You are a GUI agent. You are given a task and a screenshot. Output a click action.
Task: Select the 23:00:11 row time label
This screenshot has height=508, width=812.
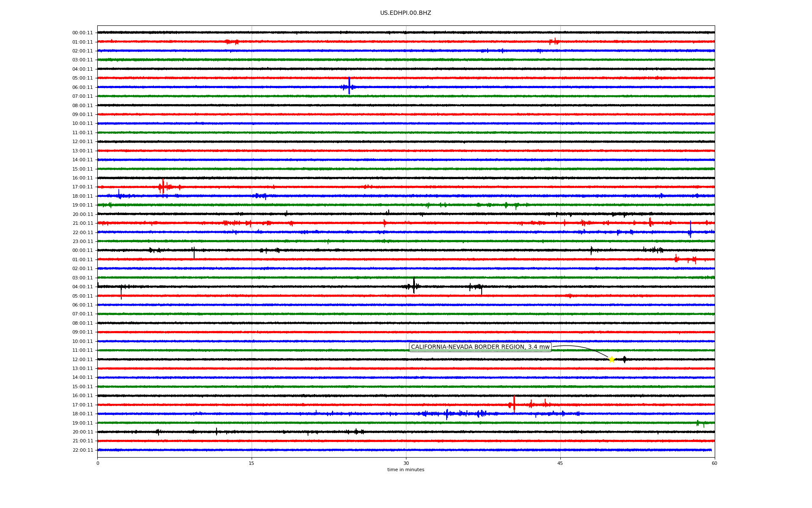82,242
